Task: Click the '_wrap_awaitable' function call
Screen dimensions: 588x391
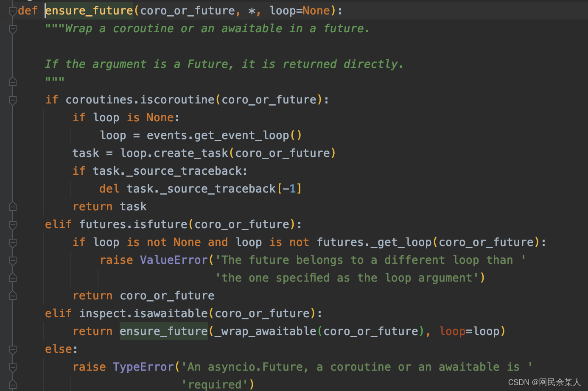Action: click(x=266, y=331)
